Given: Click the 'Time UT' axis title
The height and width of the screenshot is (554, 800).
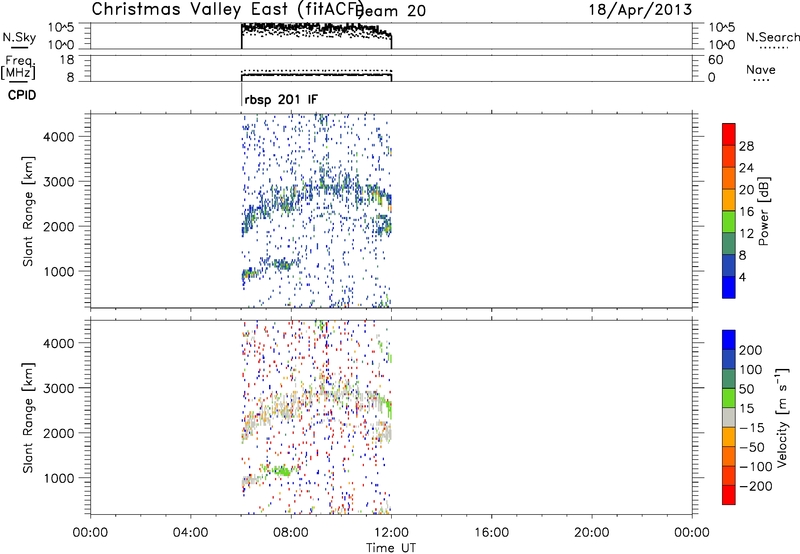Looking at the screenshot, I should (391, 548).
